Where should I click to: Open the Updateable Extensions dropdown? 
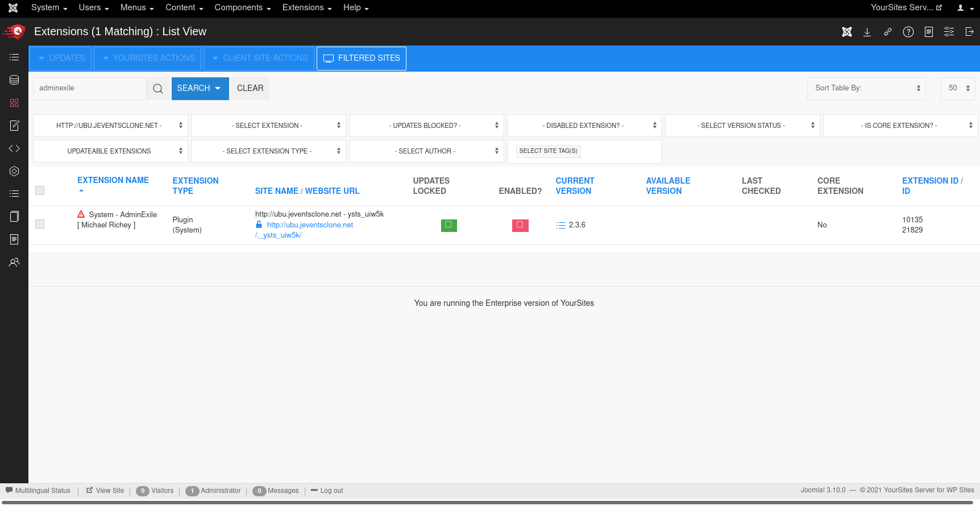pos(110,151)
